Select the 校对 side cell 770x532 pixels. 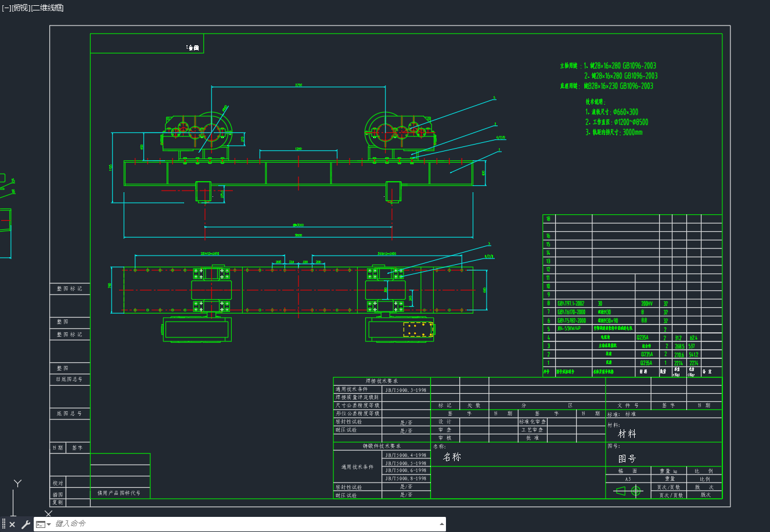coord(57,483)
